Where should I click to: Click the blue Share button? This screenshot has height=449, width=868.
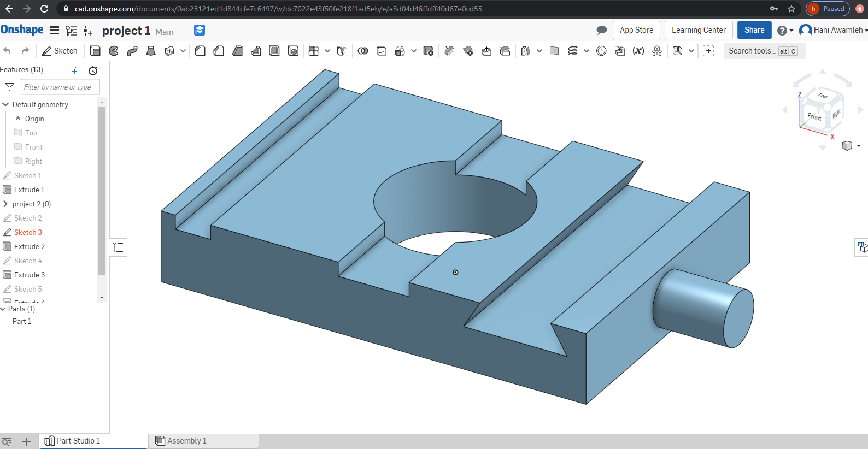pos(754,30)
